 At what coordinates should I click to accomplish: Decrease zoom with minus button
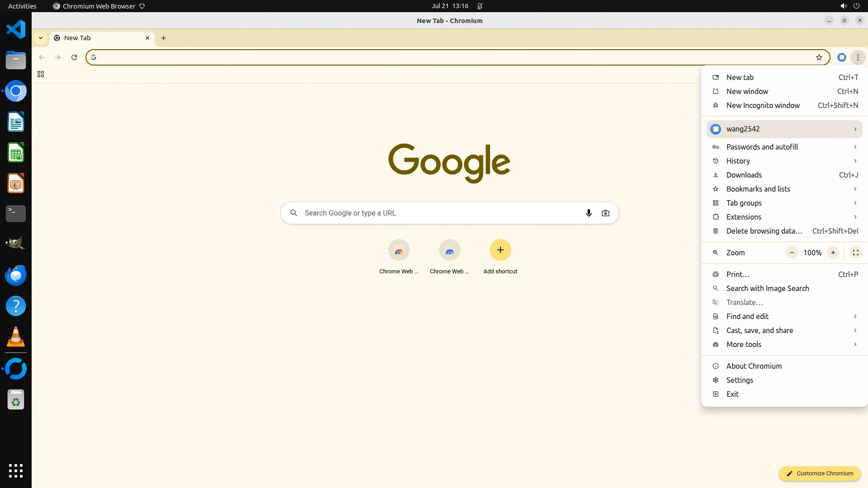coord(792,253)
